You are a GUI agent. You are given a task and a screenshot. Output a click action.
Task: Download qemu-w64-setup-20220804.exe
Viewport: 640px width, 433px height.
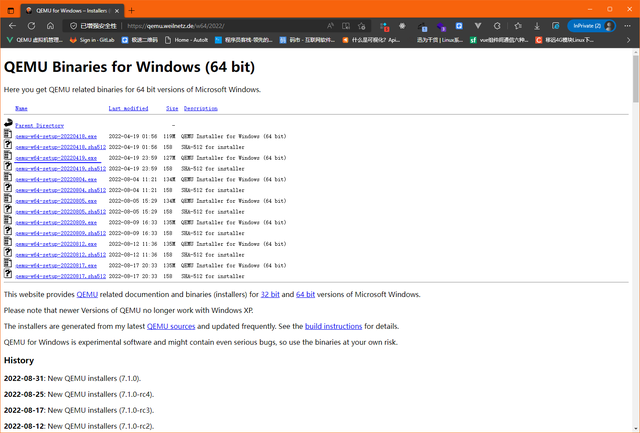(56, 179)
